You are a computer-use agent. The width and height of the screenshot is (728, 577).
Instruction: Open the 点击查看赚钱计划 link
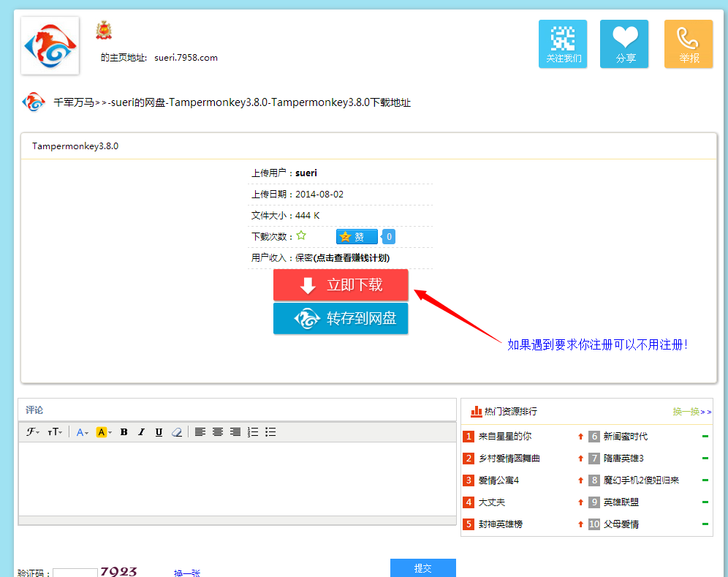pos(352,258)
